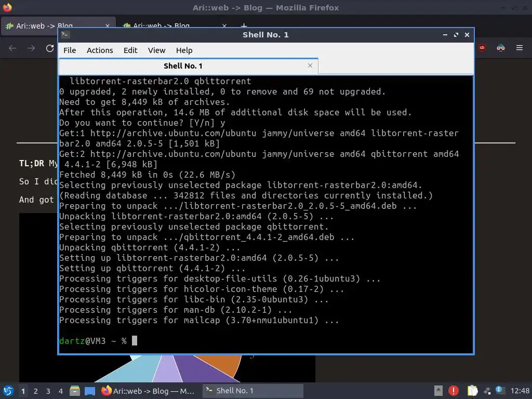This screenshot has width=532, height=399.
Task: Open the File menu in Shell terminal
Action: (70, 50)
